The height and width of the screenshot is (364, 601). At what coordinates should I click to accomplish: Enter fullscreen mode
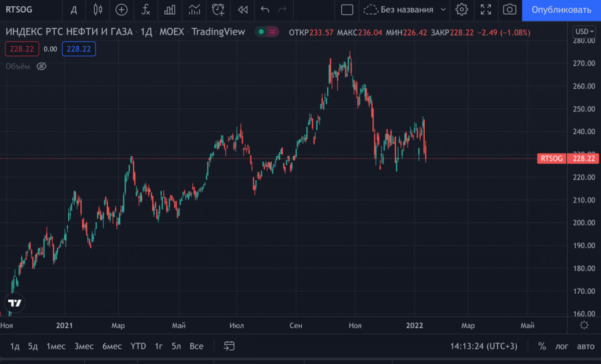[x=485, y=9]
